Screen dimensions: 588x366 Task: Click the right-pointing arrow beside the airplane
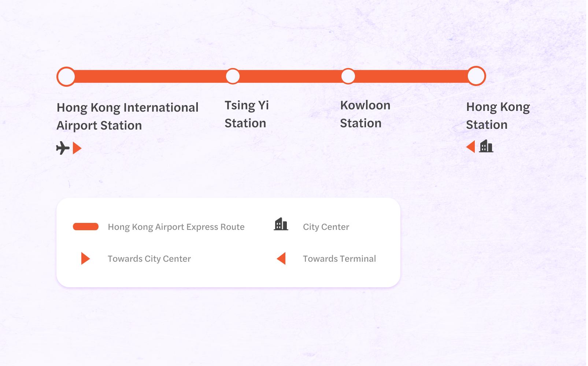point(77,148)
